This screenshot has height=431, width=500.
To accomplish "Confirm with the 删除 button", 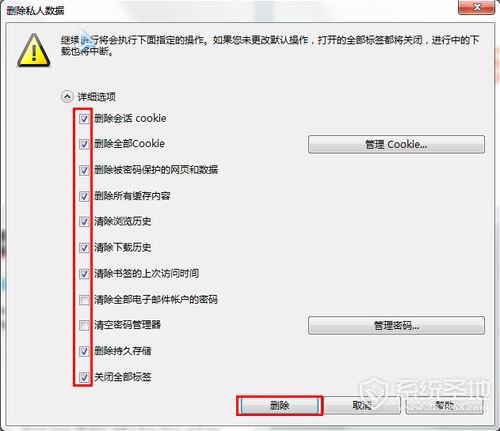I will coord(279,406).
